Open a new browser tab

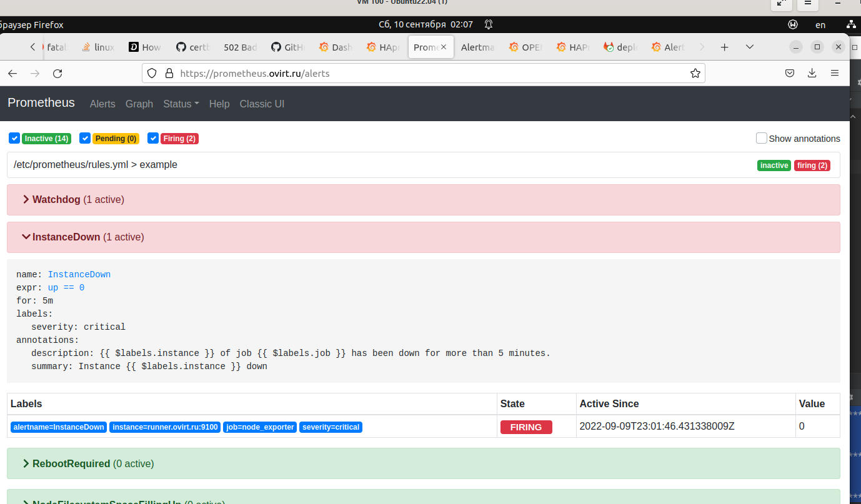724,47
